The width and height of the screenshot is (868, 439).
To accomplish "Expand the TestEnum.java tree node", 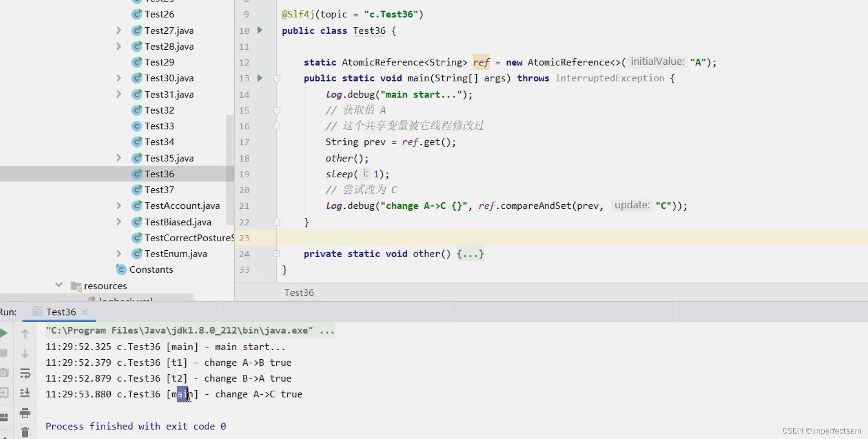I will coord(118,253).
